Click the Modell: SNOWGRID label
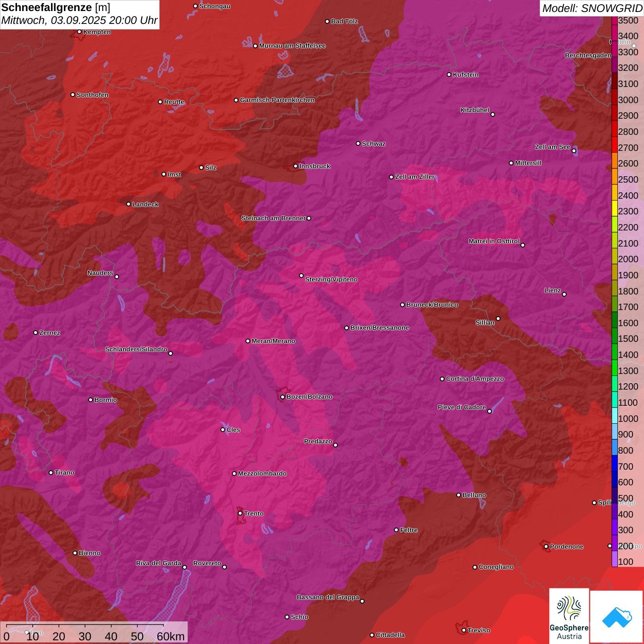 (592, 8)
